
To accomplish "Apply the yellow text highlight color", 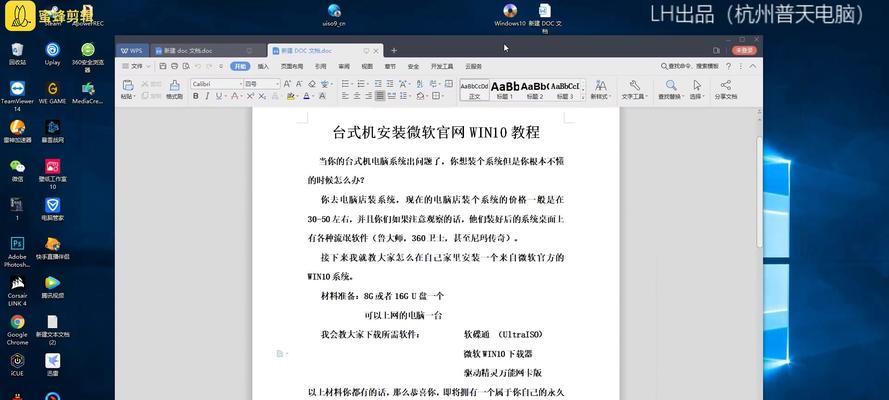I will 291,96.
